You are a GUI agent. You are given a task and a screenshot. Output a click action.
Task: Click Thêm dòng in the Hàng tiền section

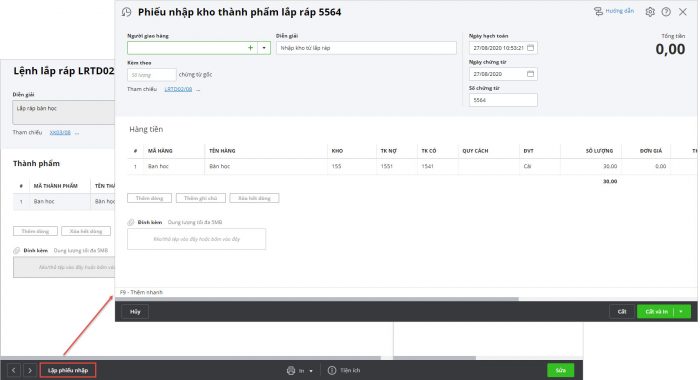tap(150, 198)
